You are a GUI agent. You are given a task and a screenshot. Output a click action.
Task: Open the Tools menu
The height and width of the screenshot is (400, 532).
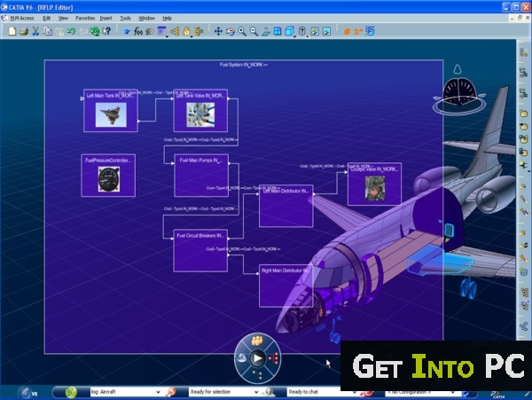pos(126,19)
